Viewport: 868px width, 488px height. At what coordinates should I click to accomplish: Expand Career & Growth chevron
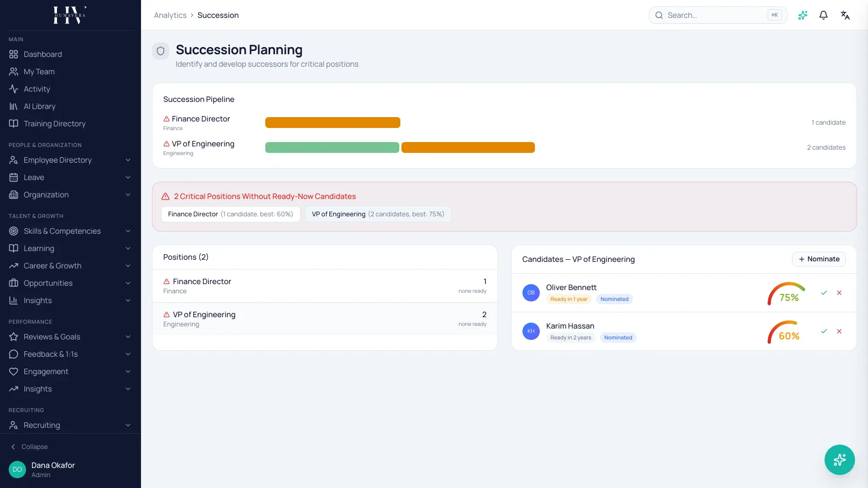pos(128,266)
